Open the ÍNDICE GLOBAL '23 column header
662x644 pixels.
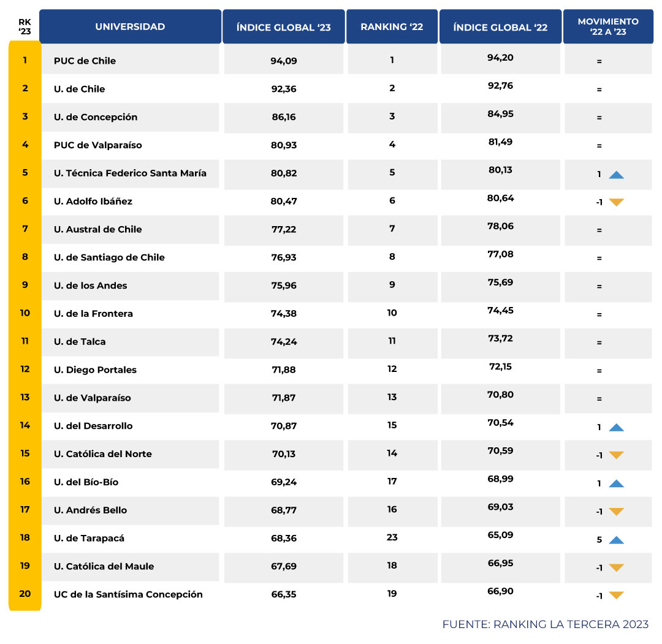[x=284, y=26]
